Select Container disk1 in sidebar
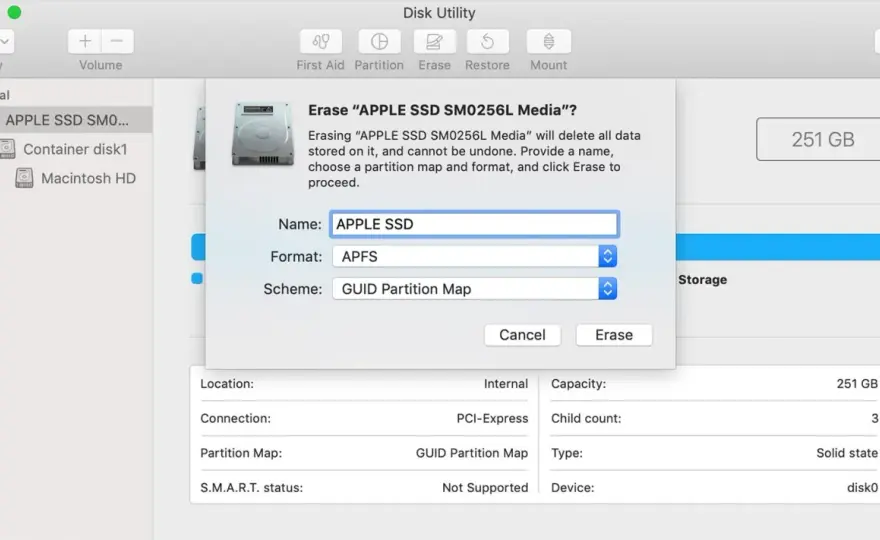This screenshot has height=540, width=880. pyautogui.click(x=76, y=149)
